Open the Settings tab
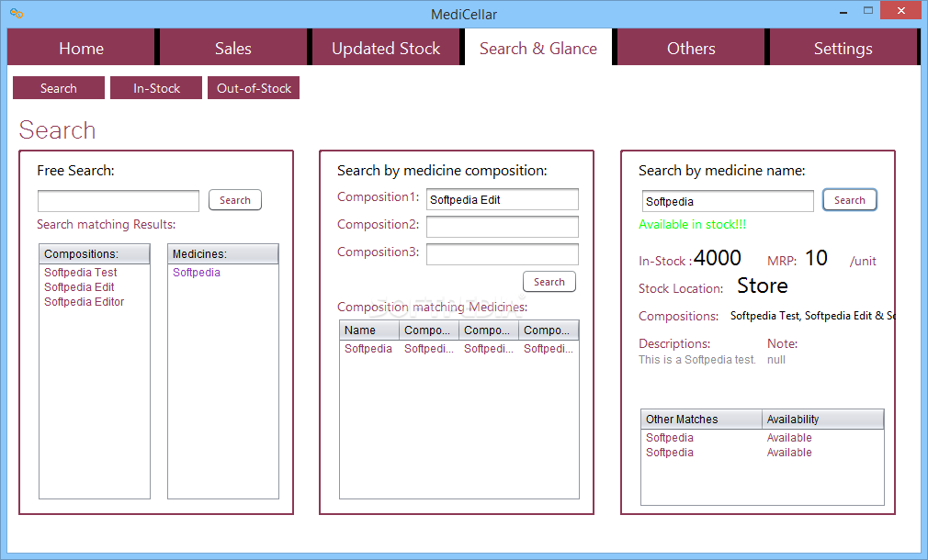928x560 pixels. point(843,48)
